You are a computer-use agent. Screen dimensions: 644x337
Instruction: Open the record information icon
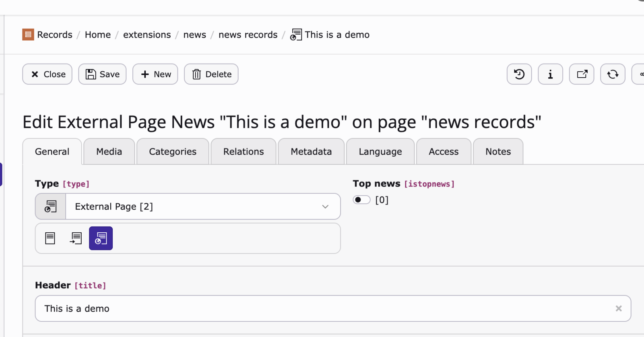pyautogui.click(x=550, y=74)
